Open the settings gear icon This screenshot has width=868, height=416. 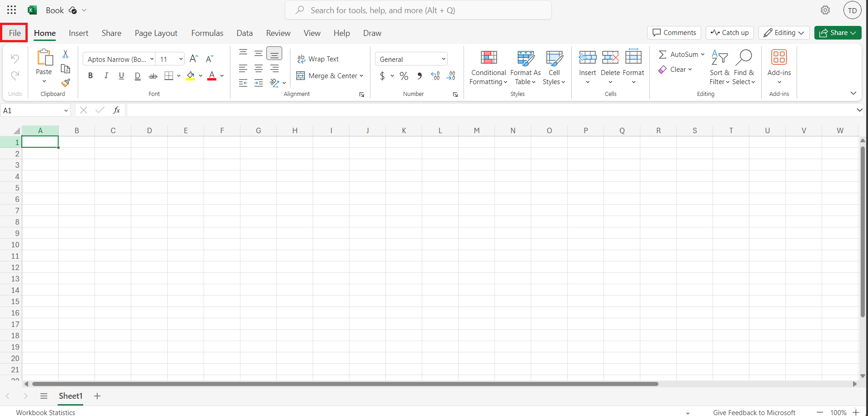(x=825, y=10)
